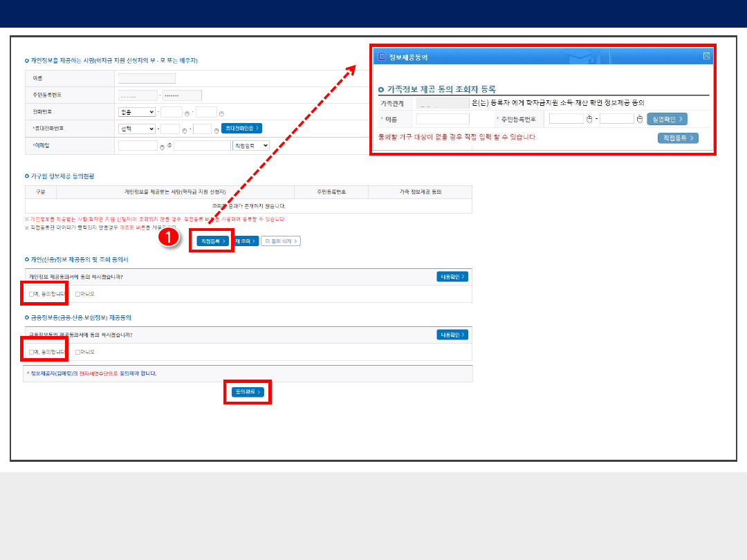Open the 전화번호 area code dropdown
747x560 pixels.
click(137, 112)
